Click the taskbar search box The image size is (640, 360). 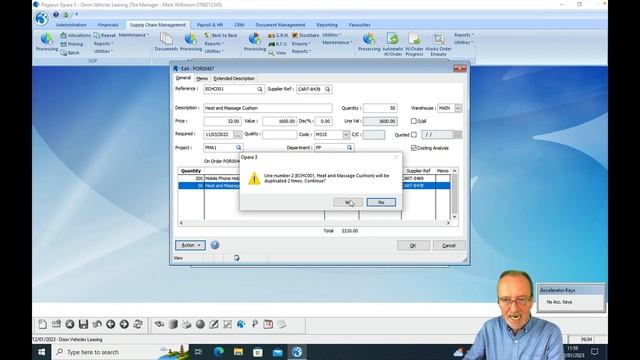120,352
